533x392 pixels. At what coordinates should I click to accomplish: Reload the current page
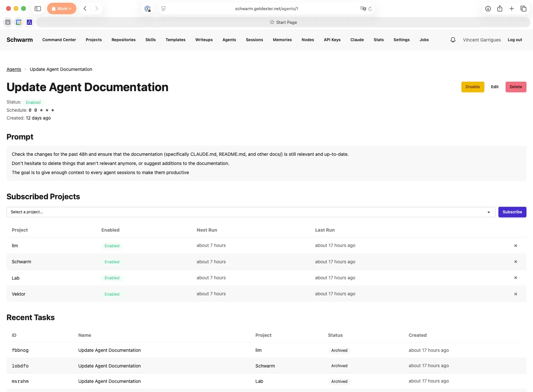[x=371, y=9]
